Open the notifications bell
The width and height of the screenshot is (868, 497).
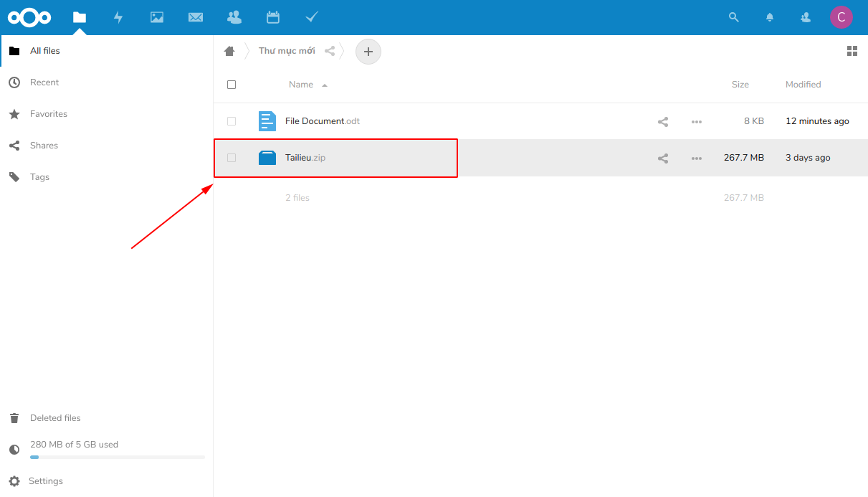770,17
